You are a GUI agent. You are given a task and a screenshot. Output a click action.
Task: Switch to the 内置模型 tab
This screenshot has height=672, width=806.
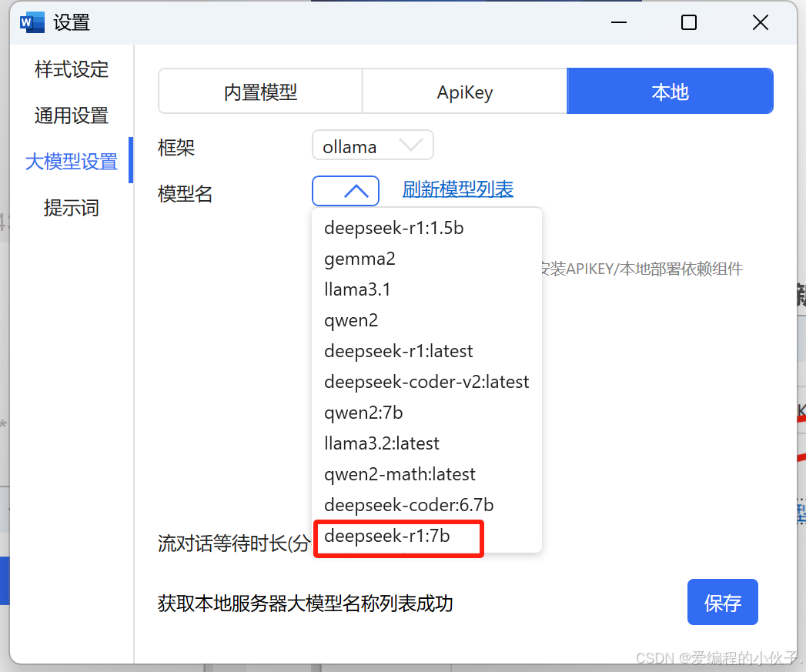259,91
